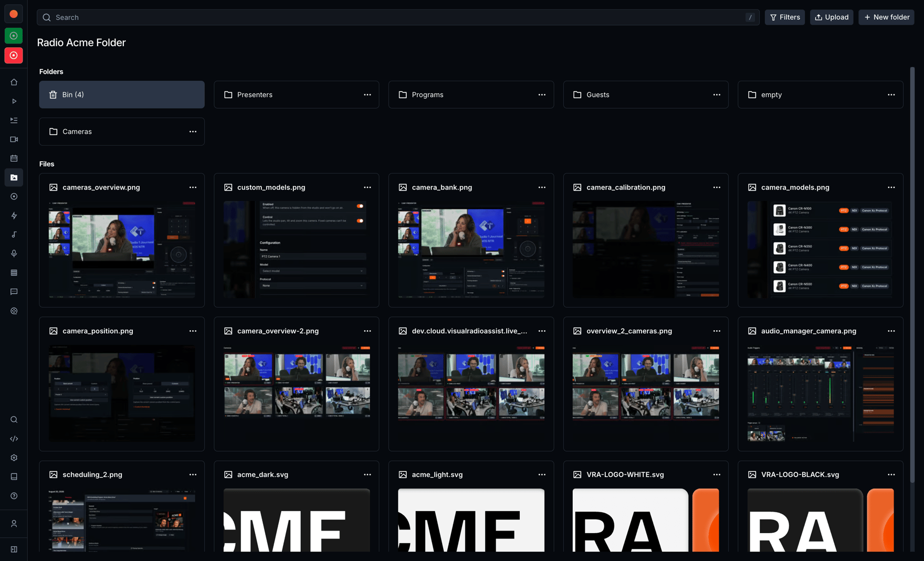The image size is (924, 561).
Task: Open more options for Guests folder
Action: (x=717, y=95)
